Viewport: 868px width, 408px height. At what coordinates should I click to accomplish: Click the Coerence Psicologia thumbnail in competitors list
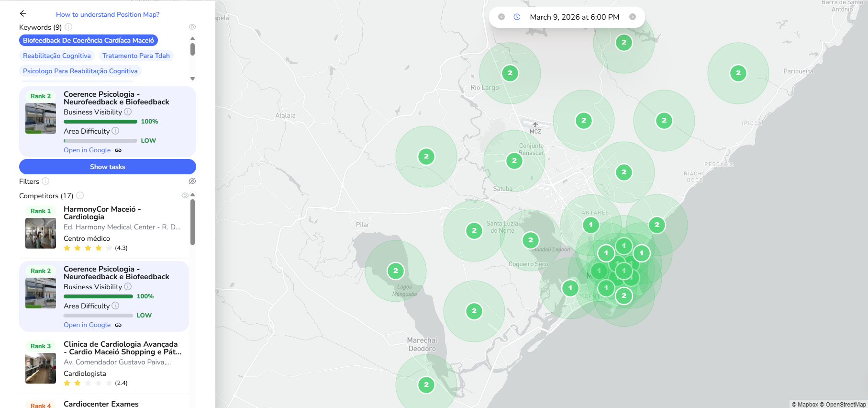tap(41, 293)
